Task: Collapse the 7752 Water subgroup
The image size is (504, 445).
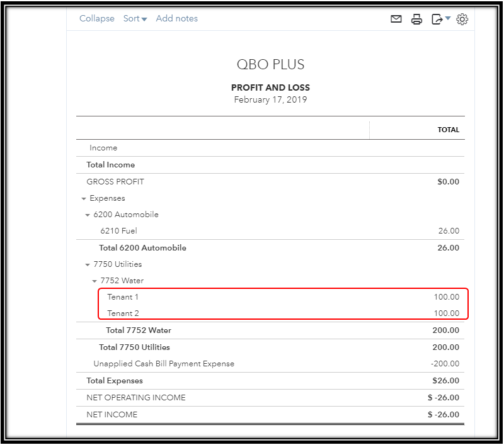Action: coord(94,281)
